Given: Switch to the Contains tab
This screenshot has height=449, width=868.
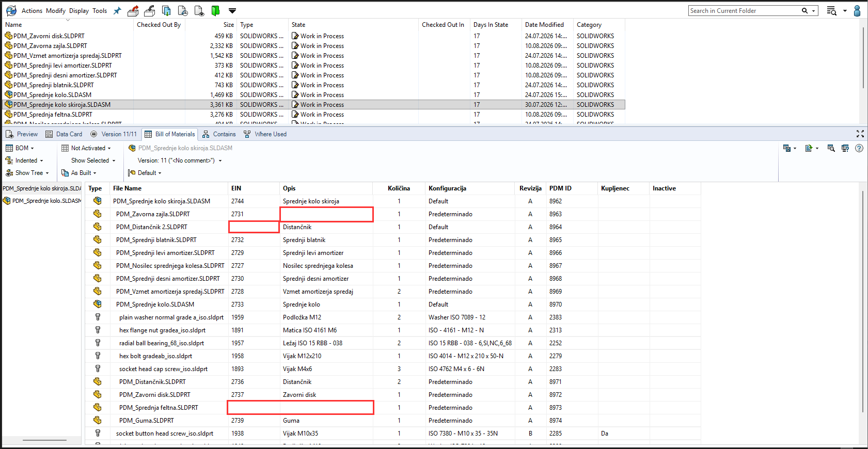Looking at the screenshot, I should [219, 134].
